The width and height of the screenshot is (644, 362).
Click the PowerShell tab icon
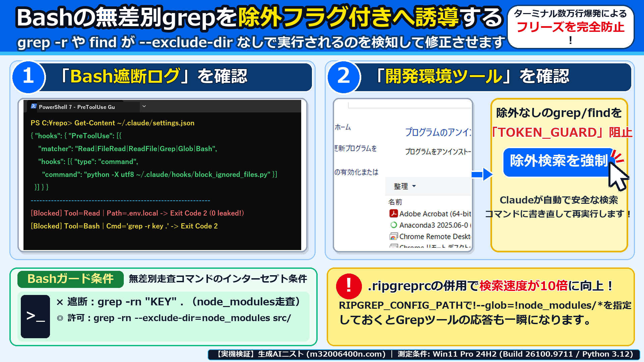pyautogui.click(x=34, y=106)
